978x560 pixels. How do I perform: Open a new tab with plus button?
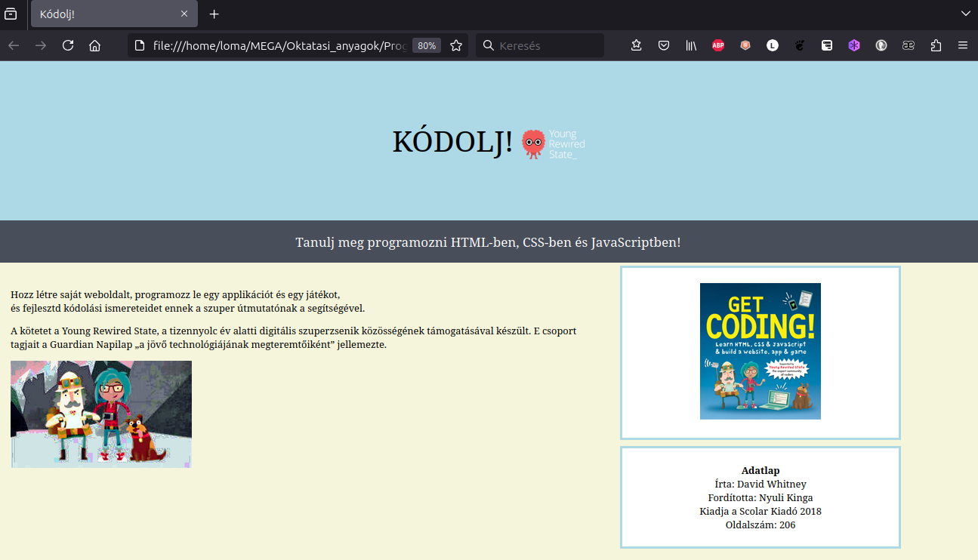[214, 14]
